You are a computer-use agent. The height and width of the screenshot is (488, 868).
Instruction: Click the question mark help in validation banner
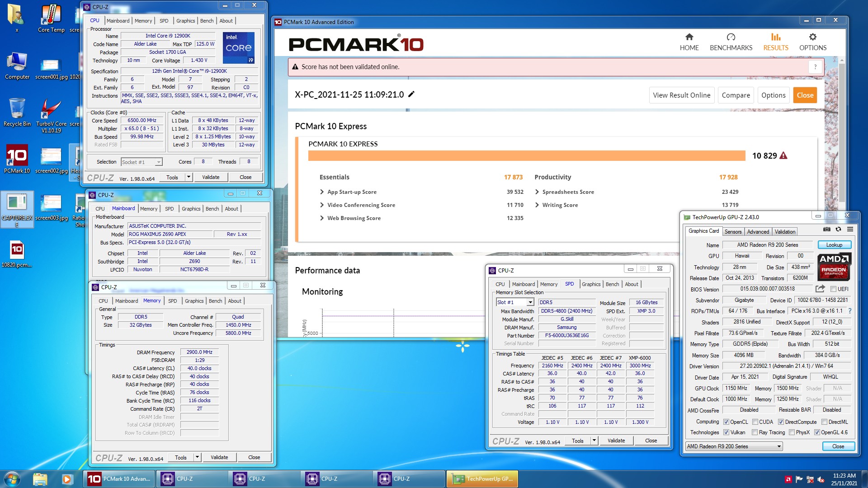tap(815, 67)
